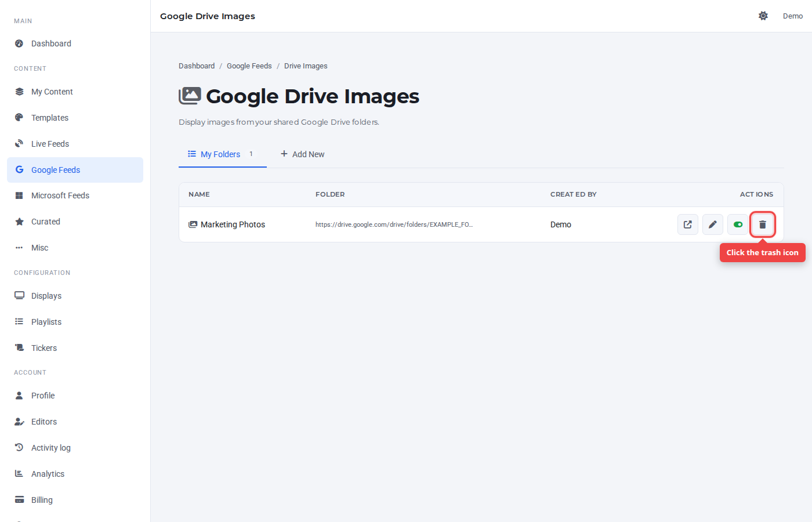
Task: Switch to the My Folders tab
Action: coord(223,154)
